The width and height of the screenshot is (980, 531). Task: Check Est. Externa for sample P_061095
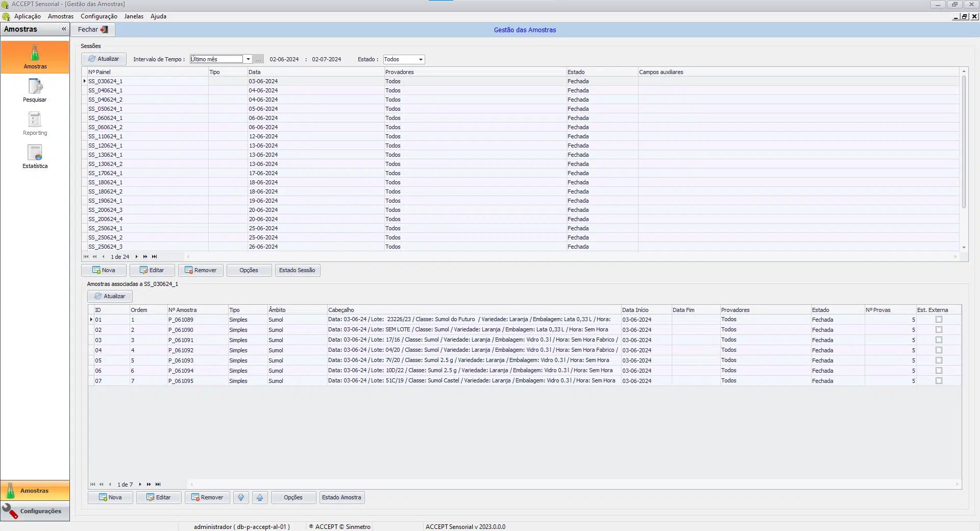[939, 381]
